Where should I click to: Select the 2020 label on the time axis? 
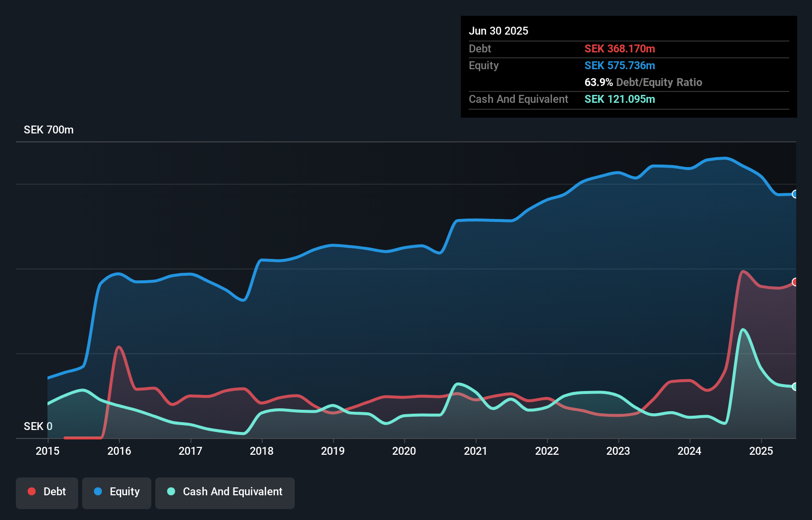point(404,451)
